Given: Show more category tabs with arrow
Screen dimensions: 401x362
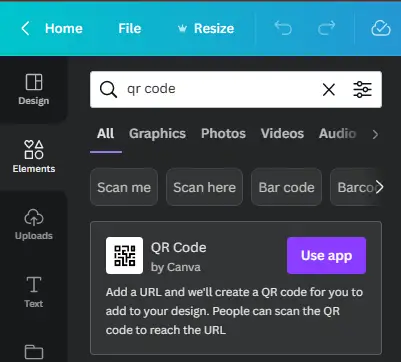Looking at the screenshot, I should [x=375, y=134].
